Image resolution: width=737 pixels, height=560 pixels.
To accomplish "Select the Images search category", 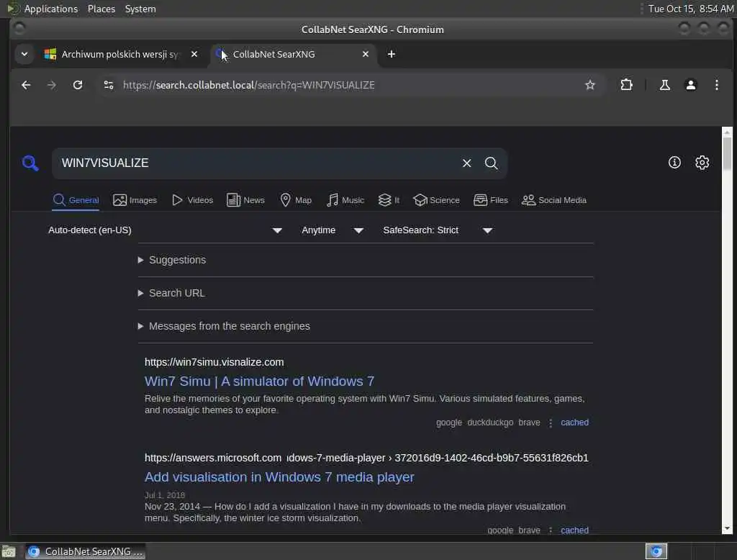I will click(x=135, y=200).
